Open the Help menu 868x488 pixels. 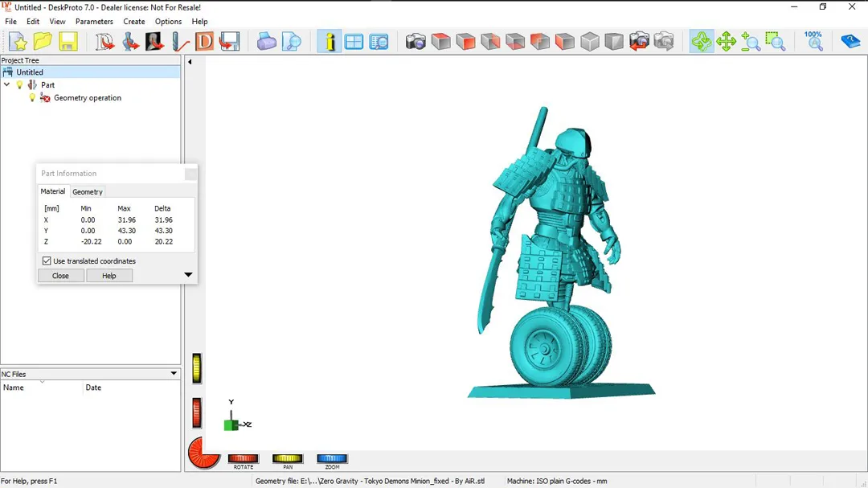tap(199, 22)
